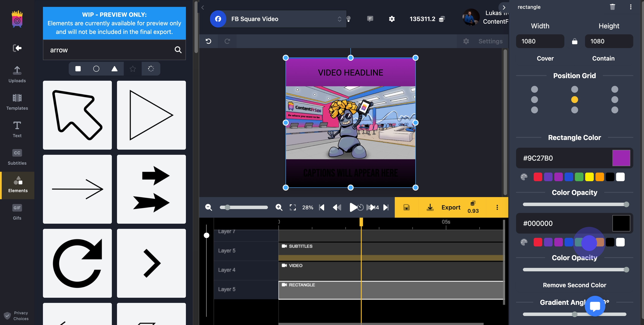The image size is (644, 325).
Task: Select the curved cursor arrow thumbnail
Action: click(x=77, y=115)
